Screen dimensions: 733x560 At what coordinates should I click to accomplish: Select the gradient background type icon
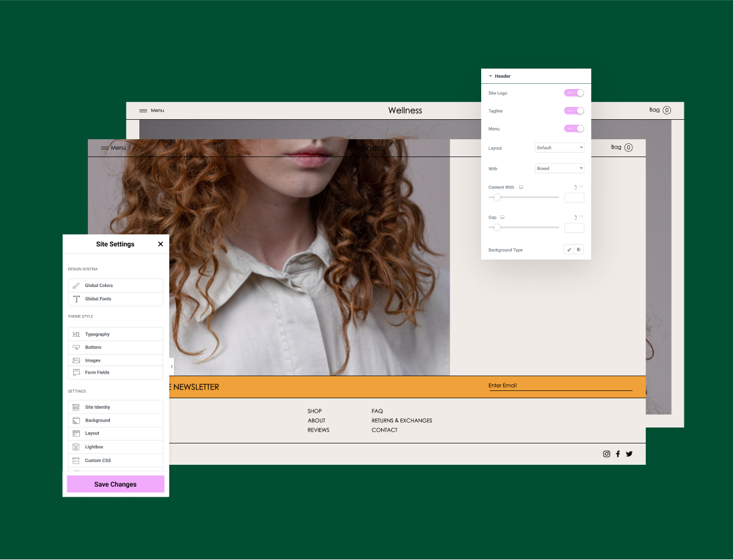pos(579,250)
